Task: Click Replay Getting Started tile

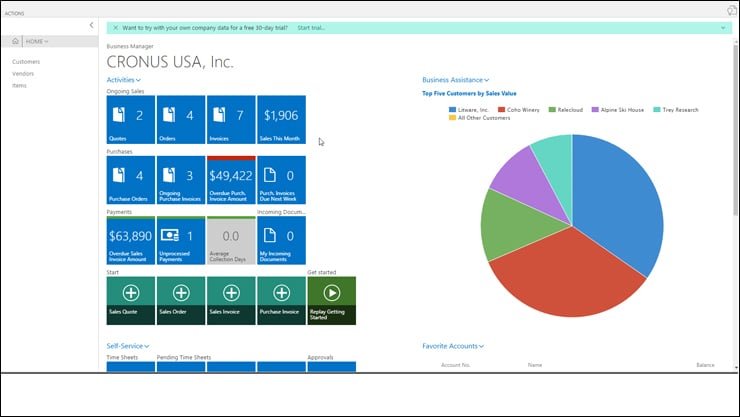Action: pos(332,300)
